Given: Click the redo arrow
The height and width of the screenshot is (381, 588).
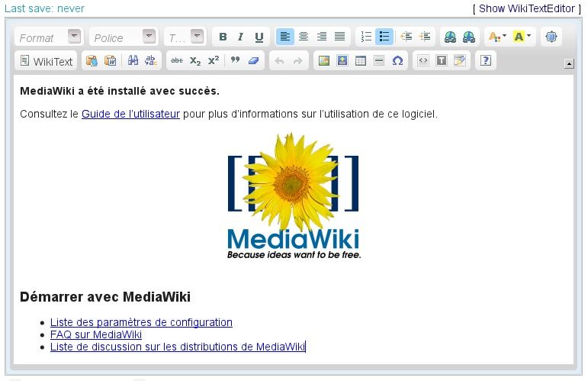Looking at the screenshot, I should 297,61.
